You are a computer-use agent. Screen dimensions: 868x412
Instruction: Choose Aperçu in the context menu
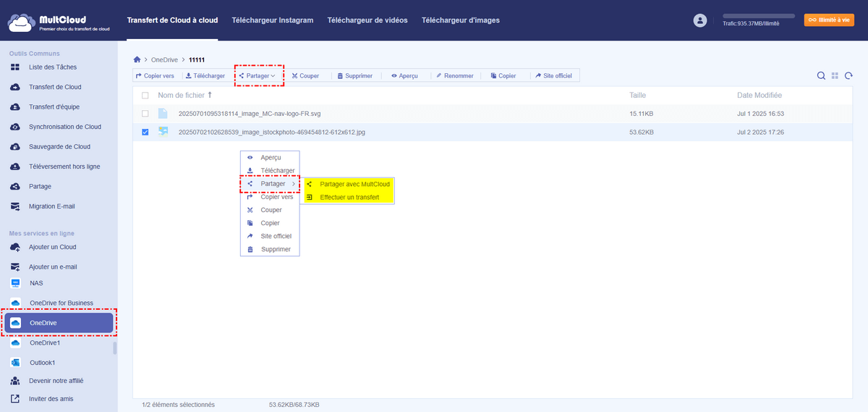tap(270, 157)
